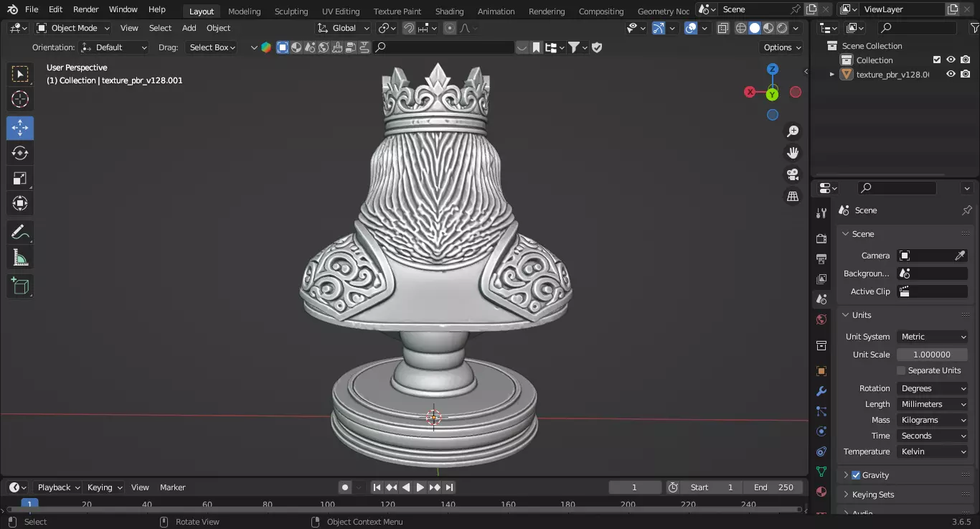The height and width of the screenshot is (529, 980).
Task: Open the Output properties tab
Action: [x=821, y=258]
